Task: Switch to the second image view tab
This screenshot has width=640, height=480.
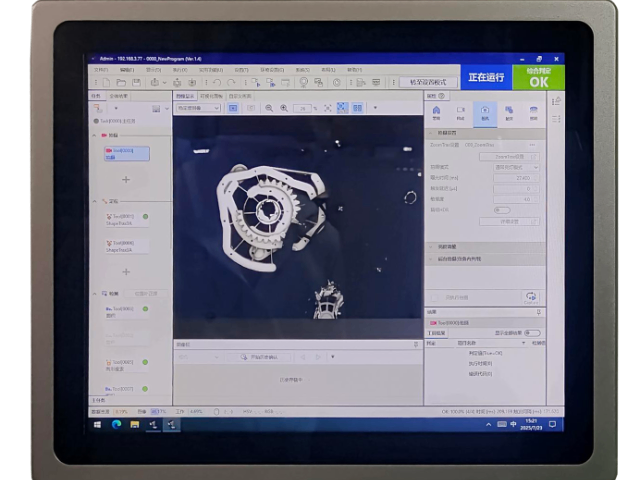Action: (211, 96)
